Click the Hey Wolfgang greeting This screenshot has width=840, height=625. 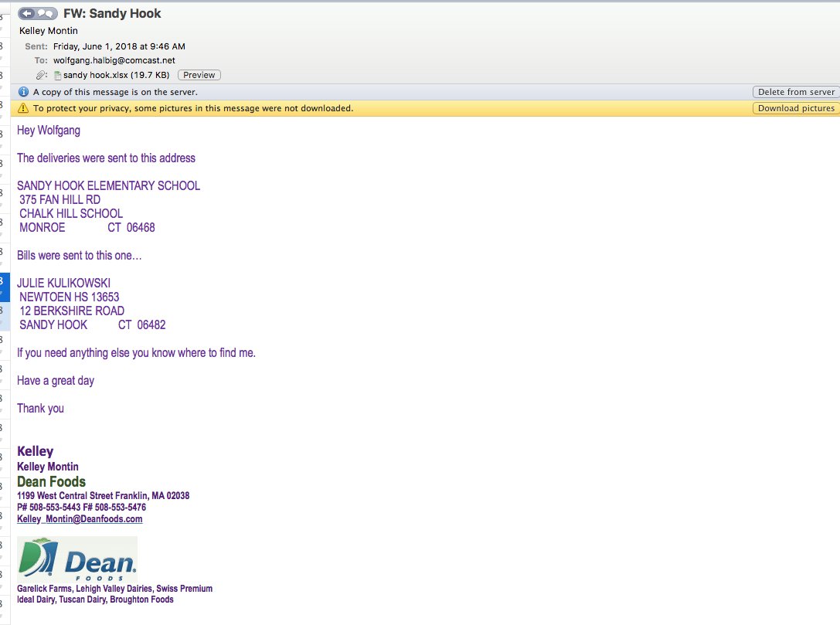coord(49,130)
